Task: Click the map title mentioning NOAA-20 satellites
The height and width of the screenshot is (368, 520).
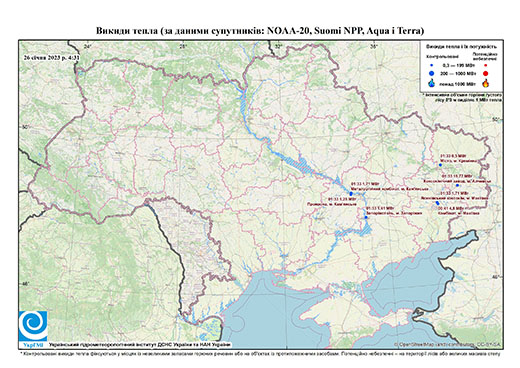Action: tap(260, 31)
